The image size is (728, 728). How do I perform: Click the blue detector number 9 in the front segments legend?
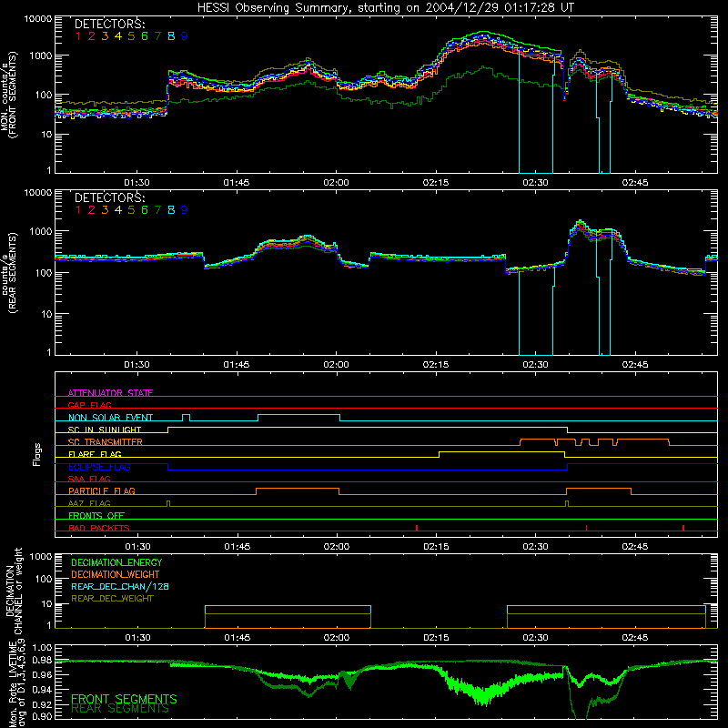[x=185, y=36]
